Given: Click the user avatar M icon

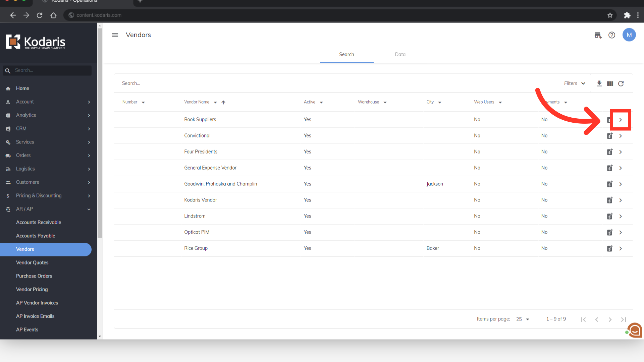Looking at the screenshot, I should pos(629,35).
